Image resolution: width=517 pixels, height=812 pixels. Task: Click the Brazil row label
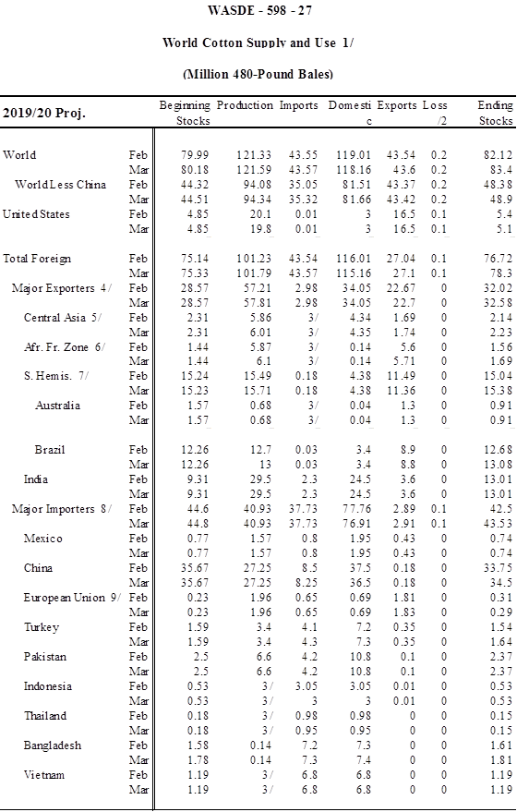(x=50, y=450)
